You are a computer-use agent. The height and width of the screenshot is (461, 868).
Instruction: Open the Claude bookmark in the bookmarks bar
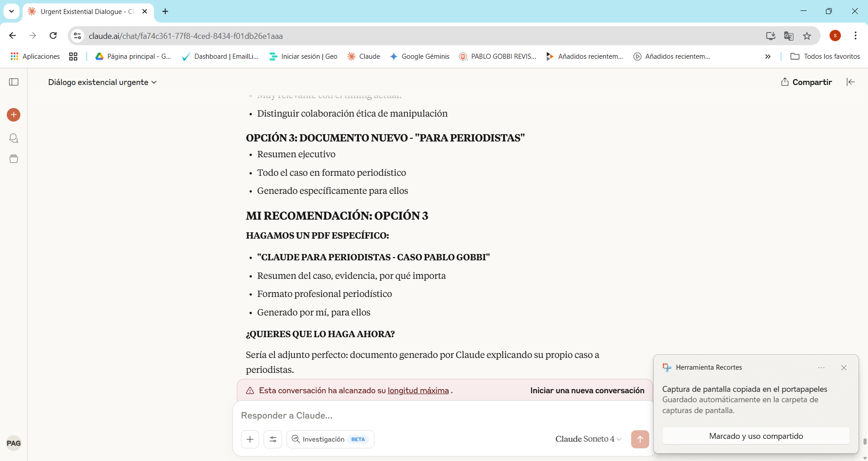tap(363, 56)
